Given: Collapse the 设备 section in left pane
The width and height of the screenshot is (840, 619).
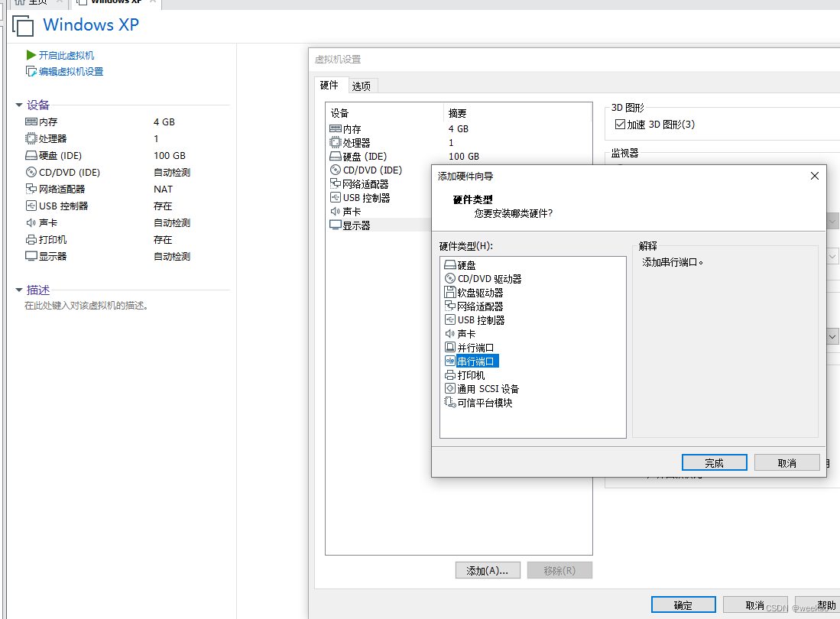Looking at the screenshot, I should [19, 105].
